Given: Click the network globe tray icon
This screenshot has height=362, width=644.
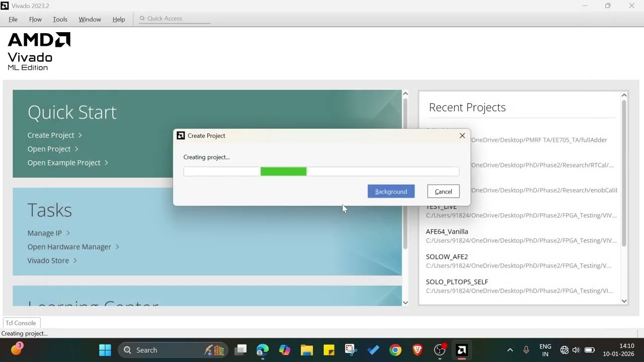Looking at the screenshot, I should 565,350.
